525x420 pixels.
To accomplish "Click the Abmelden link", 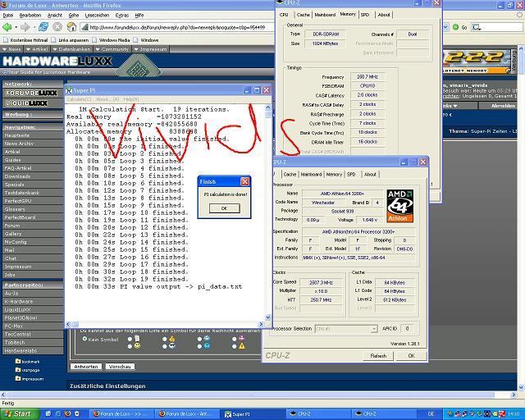I will pyautogui.click(x=503, y=106).
